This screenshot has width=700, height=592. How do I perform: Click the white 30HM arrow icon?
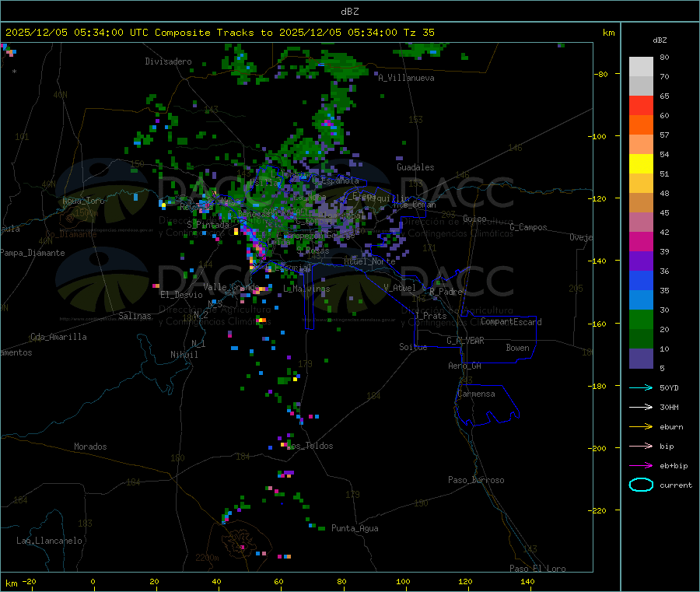coord(641,407)
